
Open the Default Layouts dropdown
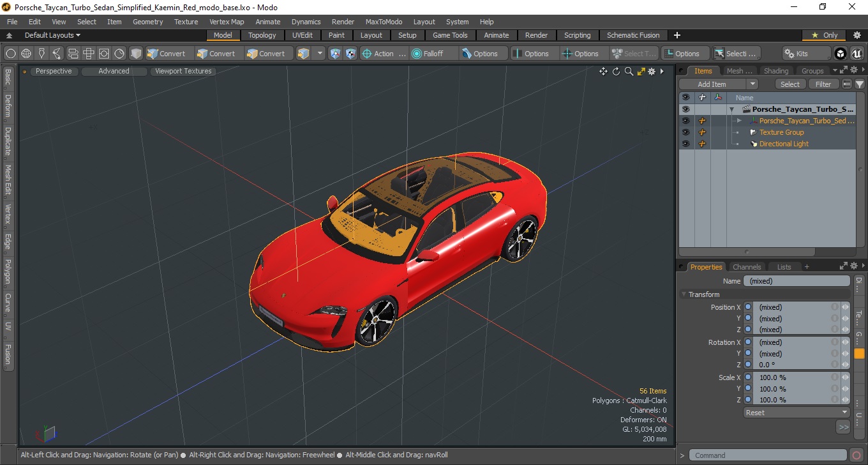[52, 35]
